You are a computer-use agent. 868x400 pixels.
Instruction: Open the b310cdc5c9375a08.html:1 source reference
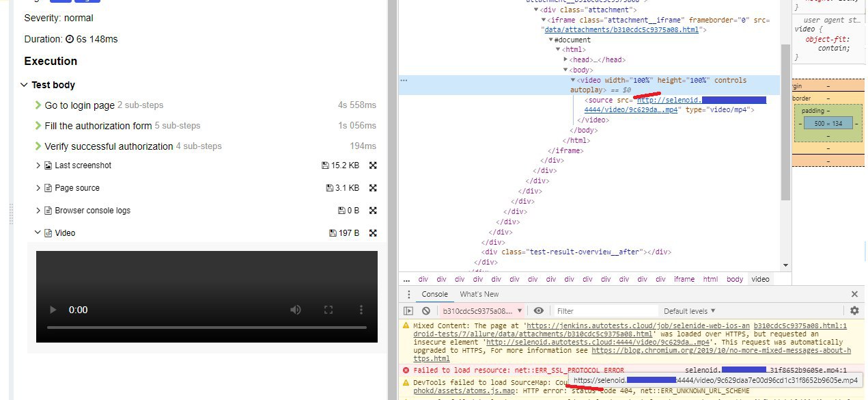point(800,326)
